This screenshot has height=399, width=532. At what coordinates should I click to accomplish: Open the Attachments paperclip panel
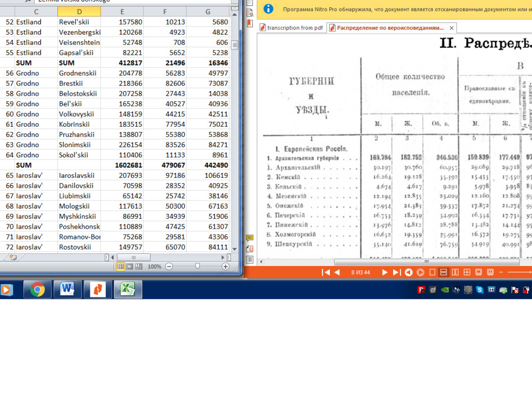[250, 249]
